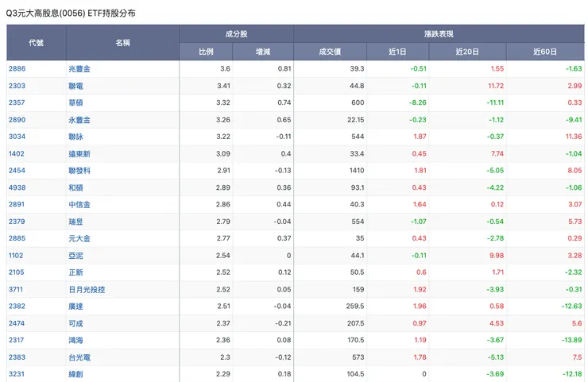Open the 日月光投控 stock link
588x382 pixels.
click(x=87, y=290)
